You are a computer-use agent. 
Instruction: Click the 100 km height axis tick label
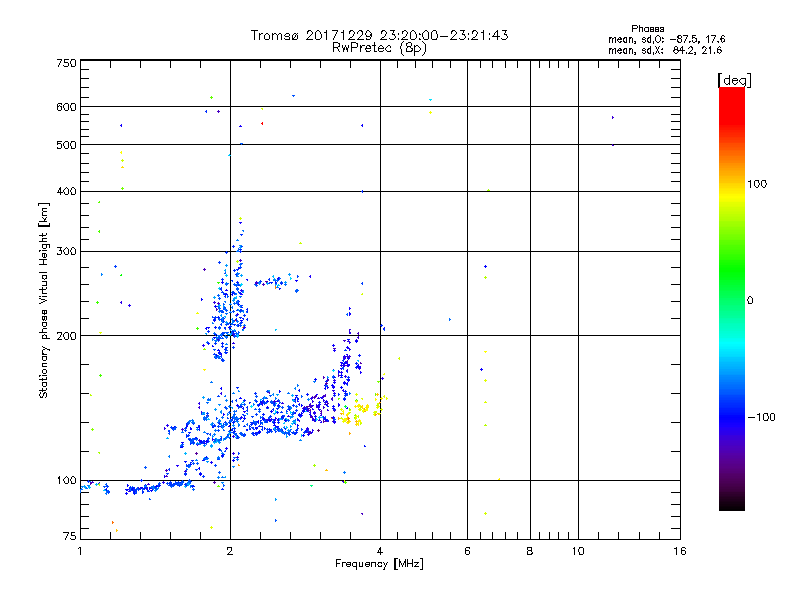(66, 480)
